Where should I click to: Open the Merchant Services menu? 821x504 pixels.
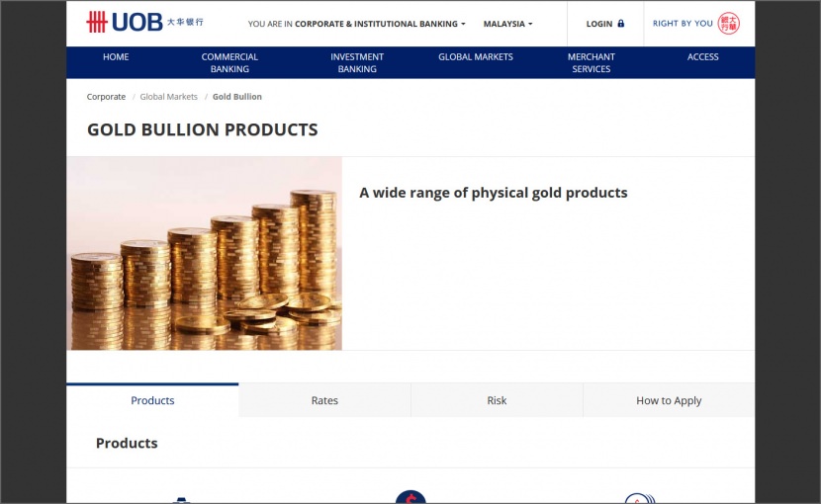coord(592,63)
